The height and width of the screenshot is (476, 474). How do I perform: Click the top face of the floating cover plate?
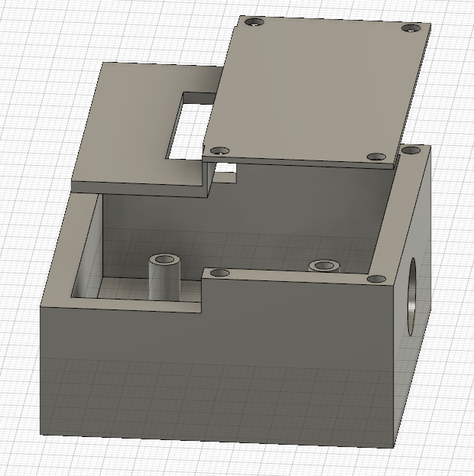click(316, 91)
